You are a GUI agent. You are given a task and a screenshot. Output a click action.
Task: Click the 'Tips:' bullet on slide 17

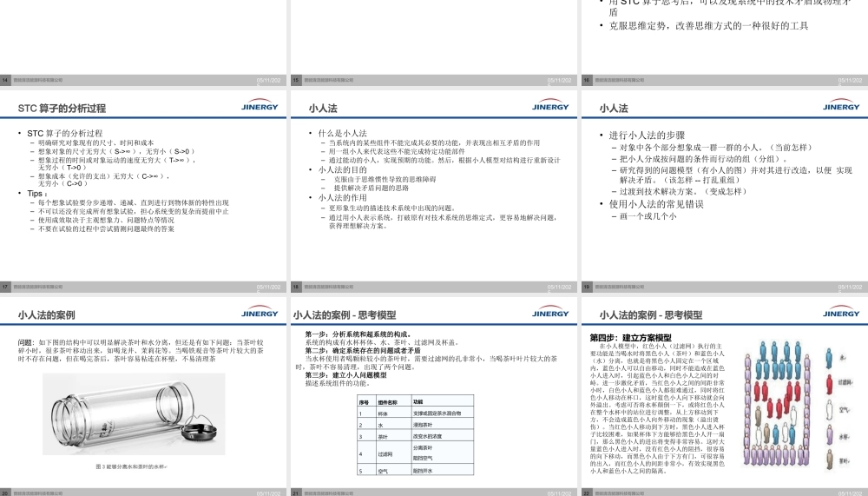point(37,194)
